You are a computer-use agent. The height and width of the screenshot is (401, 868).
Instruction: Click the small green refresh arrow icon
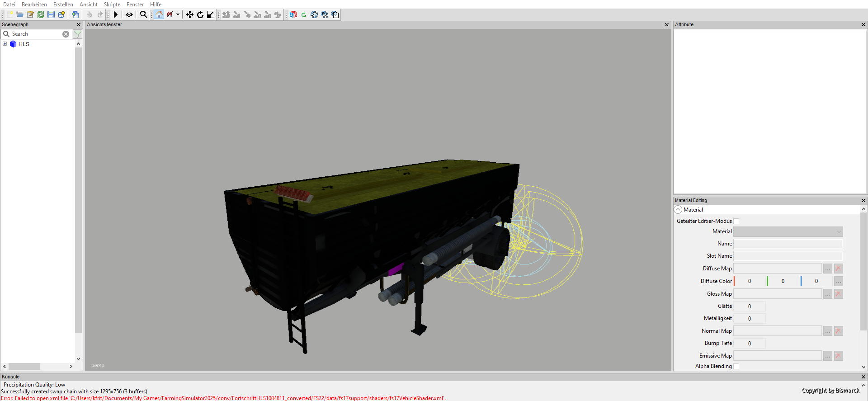pyautogui.click(x=304, y=14)
